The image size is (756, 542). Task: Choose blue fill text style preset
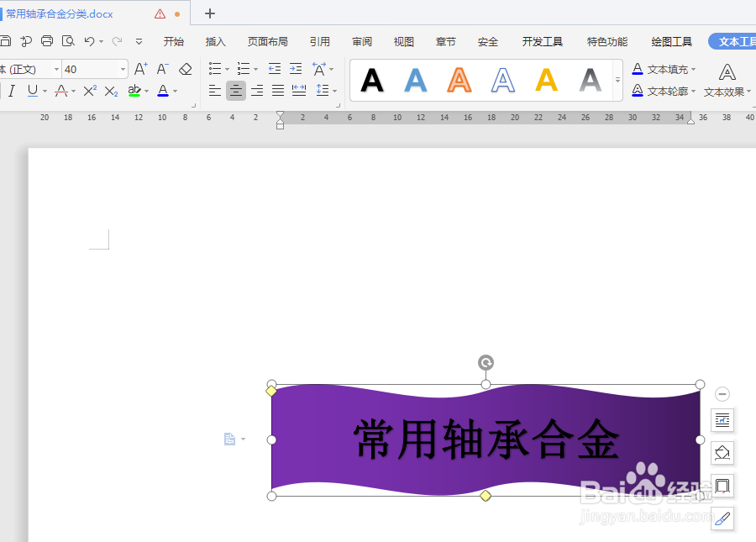pos(416,80)
